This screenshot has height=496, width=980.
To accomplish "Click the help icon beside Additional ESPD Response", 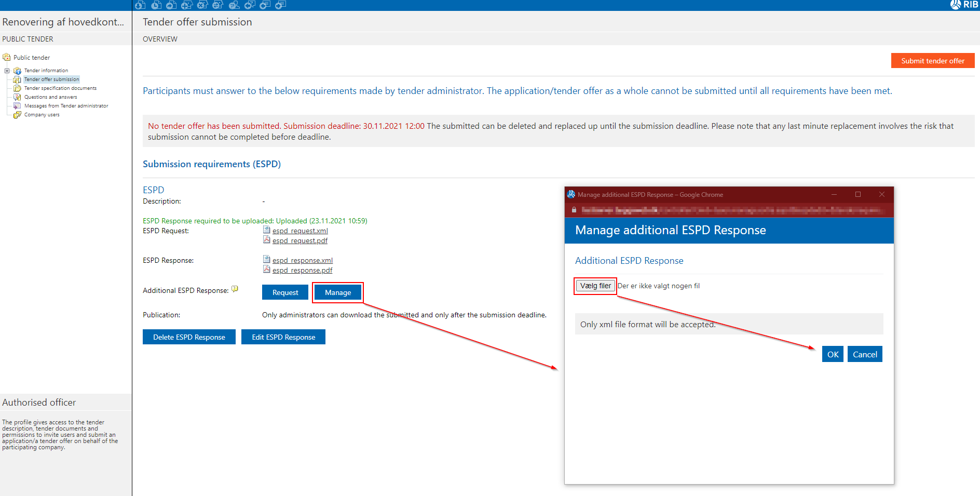I will click(235, 289).
